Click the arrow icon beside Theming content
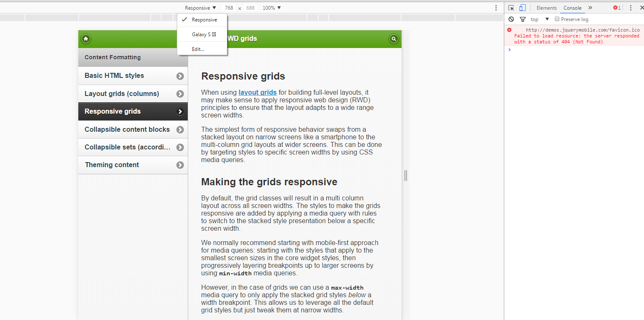The image size is (644, 320). (180, 165)
